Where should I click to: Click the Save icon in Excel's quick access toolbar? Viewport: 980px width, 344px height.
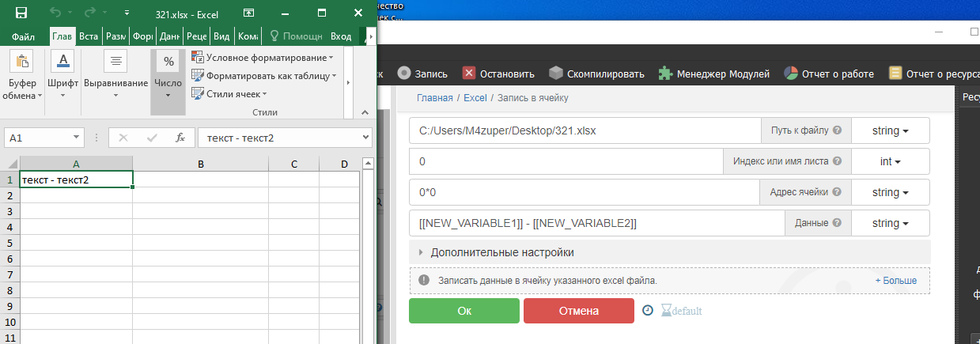[21, 13]
